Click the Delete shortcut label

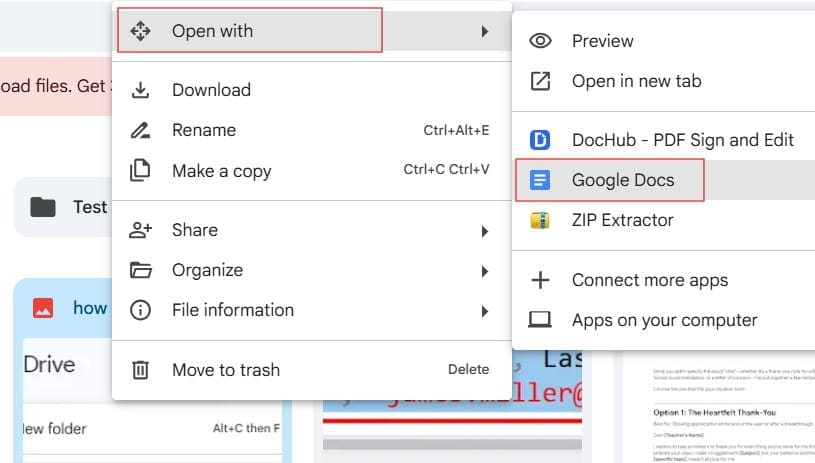click(x=468, y=369)
